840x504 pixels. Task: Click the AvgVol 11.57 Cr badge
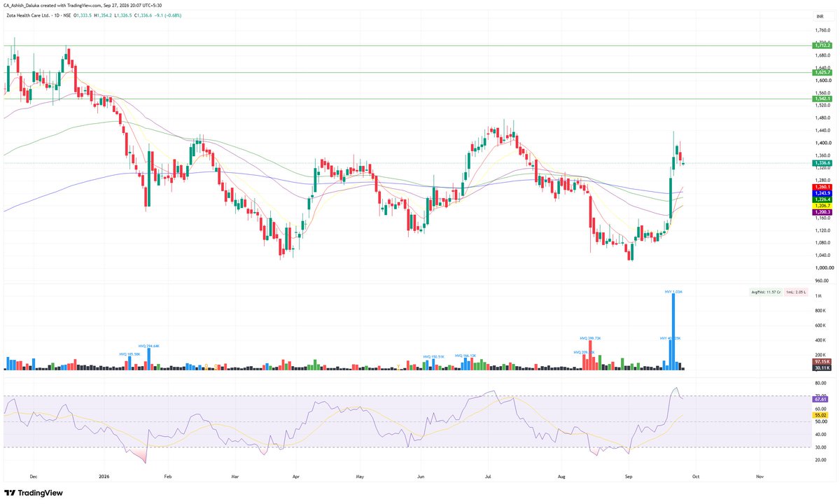coord(764,290)
